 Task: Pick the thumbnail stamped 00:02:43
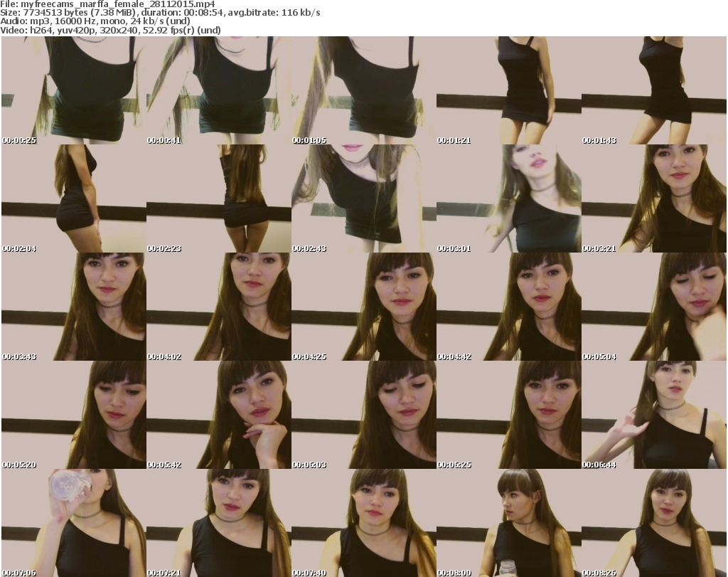pos(363,198)
